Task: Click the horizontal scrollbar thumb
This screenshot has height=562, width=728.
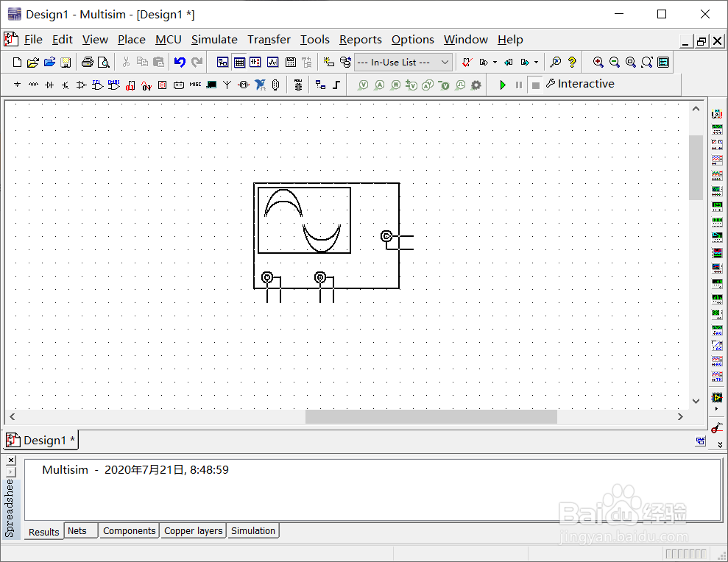Action: tap(431, 417)
